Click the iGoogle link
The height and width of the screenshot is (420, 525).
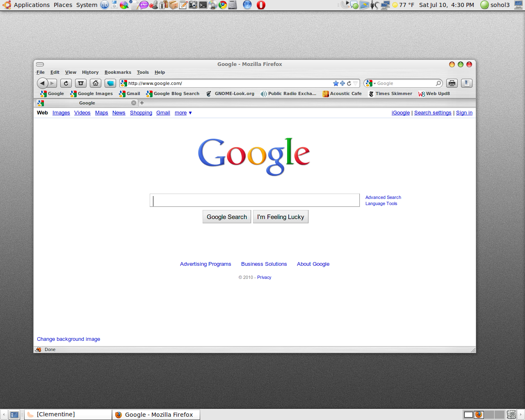click(x=401, y=113)
